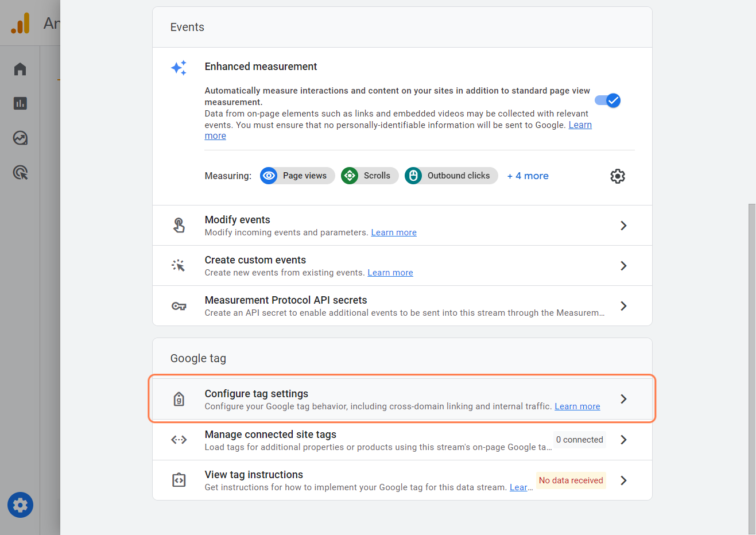Select the Outbound clicks chip
Viewport: 756px width, 535px height.
click(x=451, y=176)
